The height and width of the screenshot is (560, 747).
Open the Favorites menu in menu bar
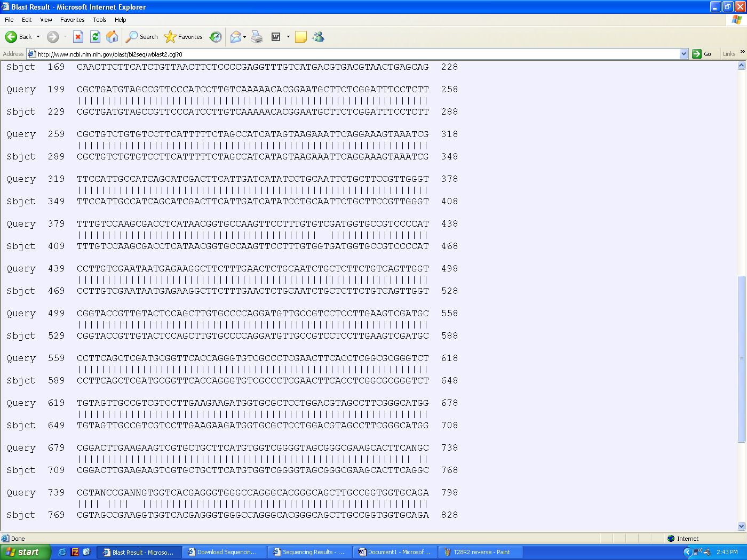(72, 20)
